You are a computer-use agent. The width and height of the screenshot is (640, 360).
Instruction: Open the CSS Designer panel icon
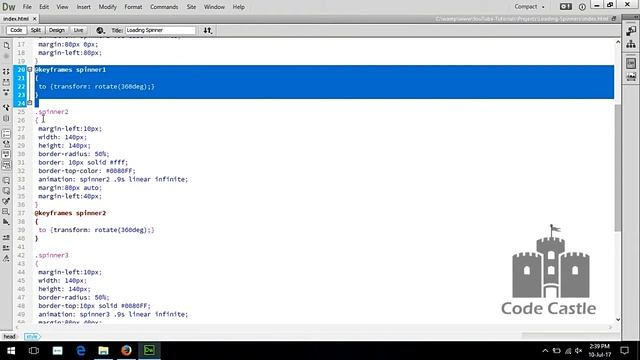pyautogui.click(x=631, y=63)
